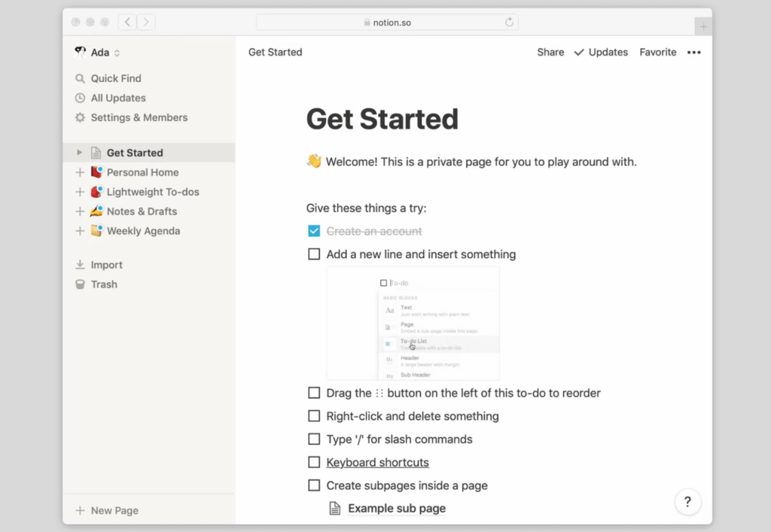Screen dimensions: 771x532
Task: Click the All Updates clock icon
Action: (x=80, y=98)
